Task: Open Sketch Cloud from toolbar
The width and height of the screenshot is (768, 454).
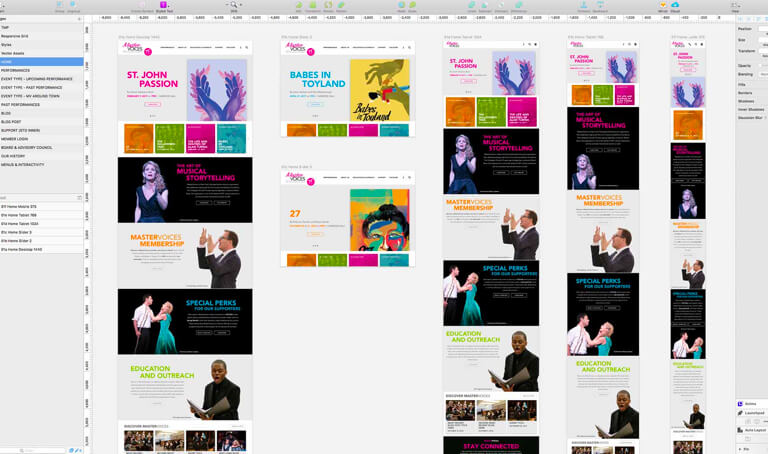Action: click(x=675, y=5)
